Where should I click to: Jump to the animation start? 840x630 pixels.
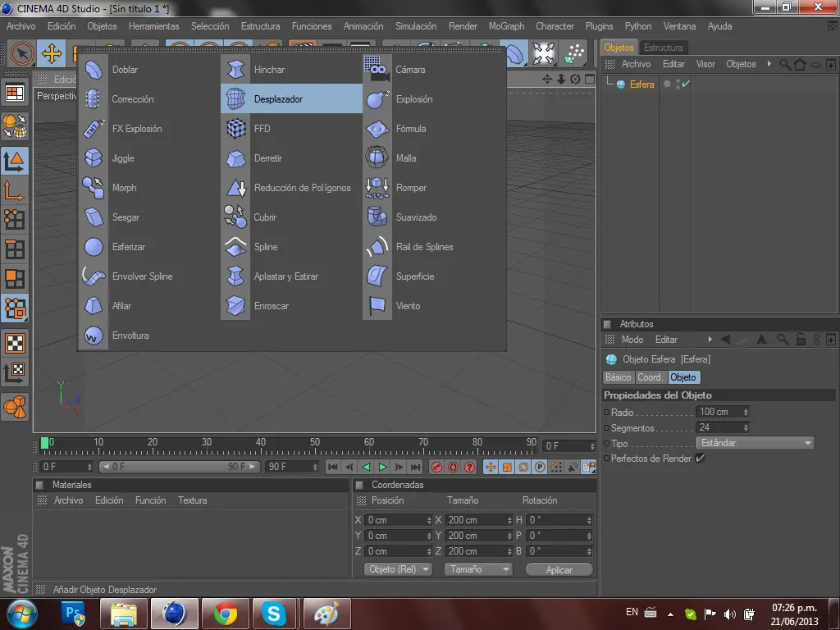pyautogui.click(x=333, y=467)
